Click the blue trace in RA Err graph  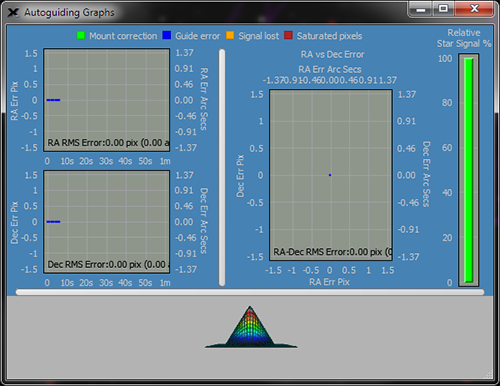point(53,100)
